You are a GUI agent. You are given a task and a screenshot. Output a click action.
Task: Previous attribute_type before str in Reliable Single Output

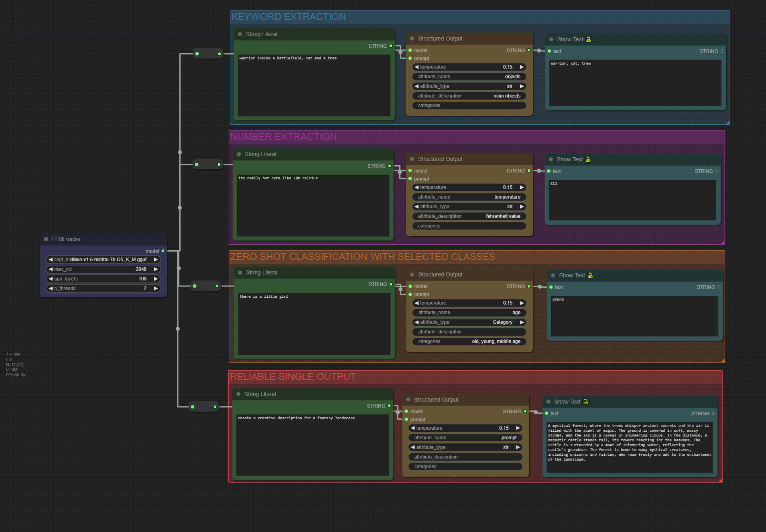(412, 447)
